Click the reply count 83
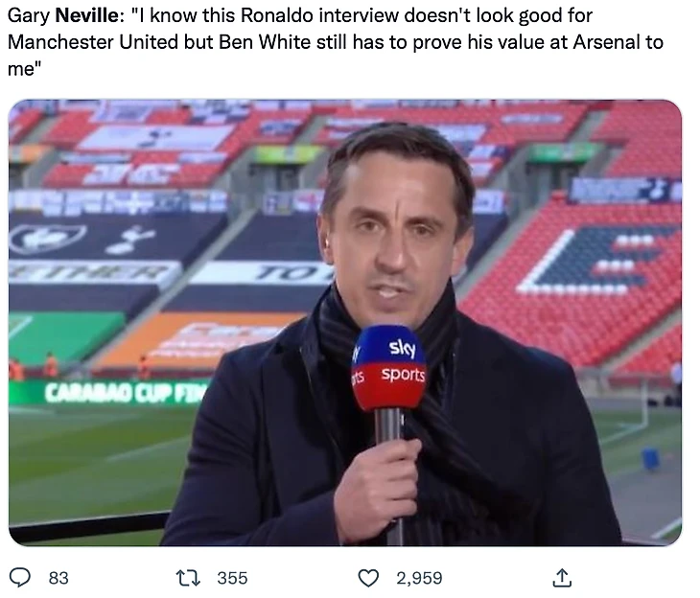The height and width of the screenshot is (598, 700). pyautogui.click(x=58, y=578)
